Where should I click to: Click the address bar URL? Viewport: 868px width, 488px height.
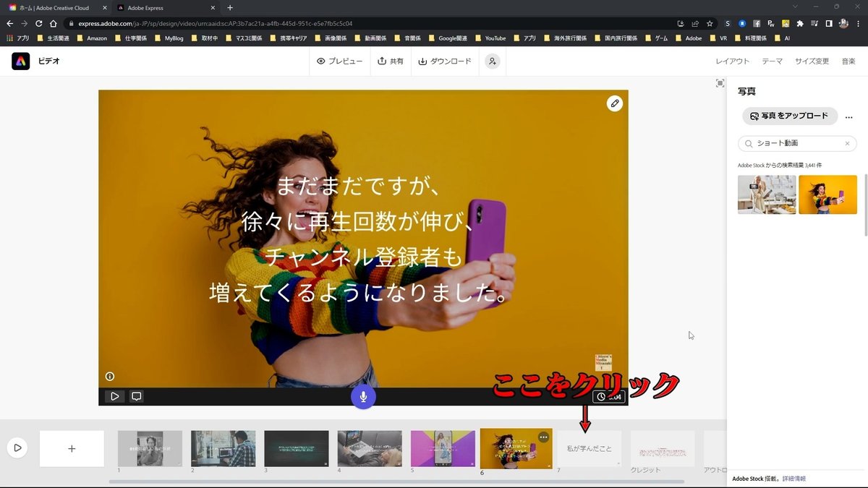point(216,23)
